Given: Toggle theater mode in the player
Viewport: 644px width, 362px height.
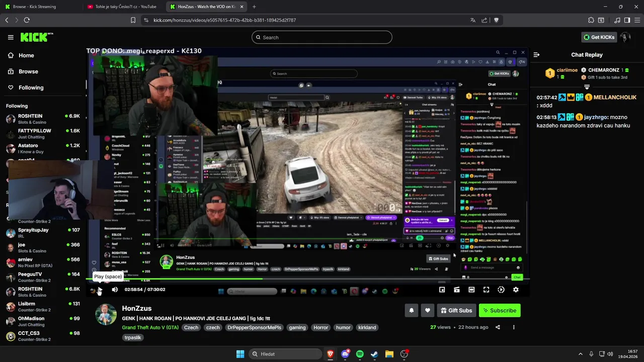Looking at the screenshot, I should [471, 290].
